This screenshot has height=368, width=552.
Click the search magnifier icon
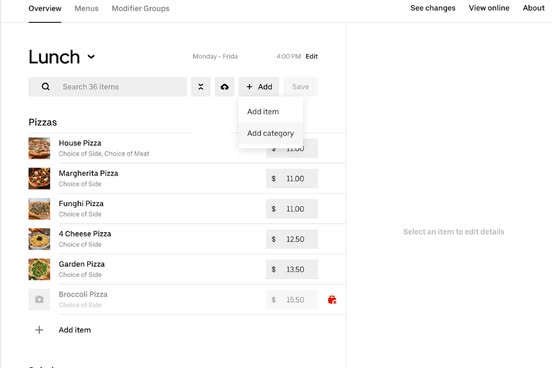[45, 87]
